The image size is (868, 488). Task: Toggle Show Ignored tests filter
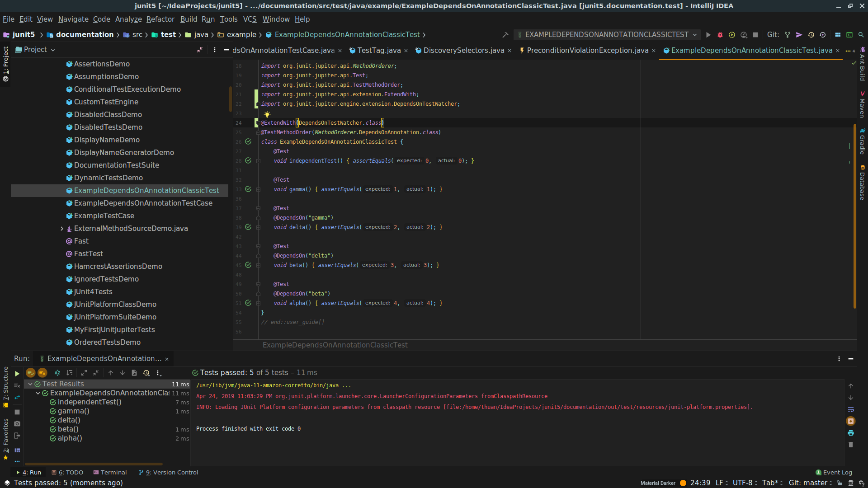pos(42,373)
